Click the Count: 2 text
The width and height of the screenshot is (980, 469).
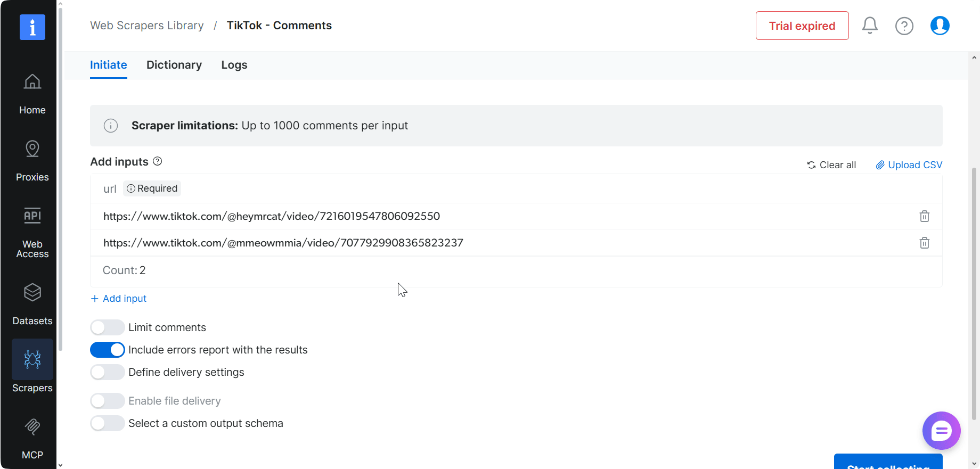[x=124, y=270]
